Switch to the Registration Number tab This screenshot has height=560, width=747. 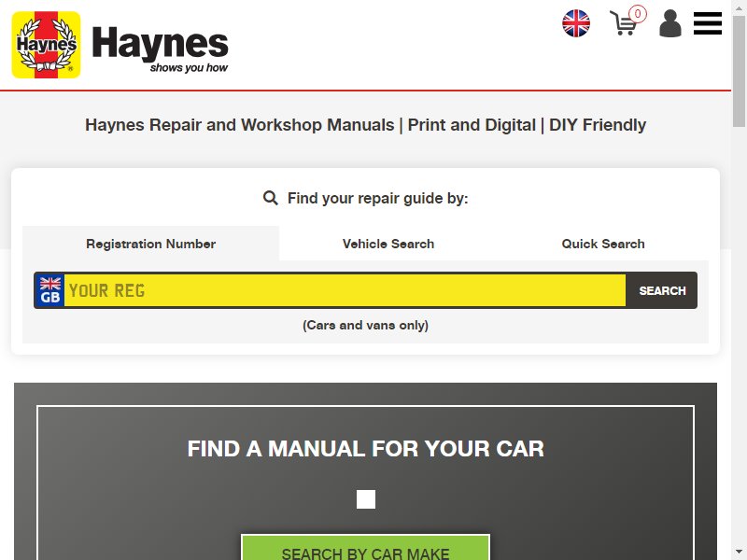pyautogui.click(x=150, y=244)
